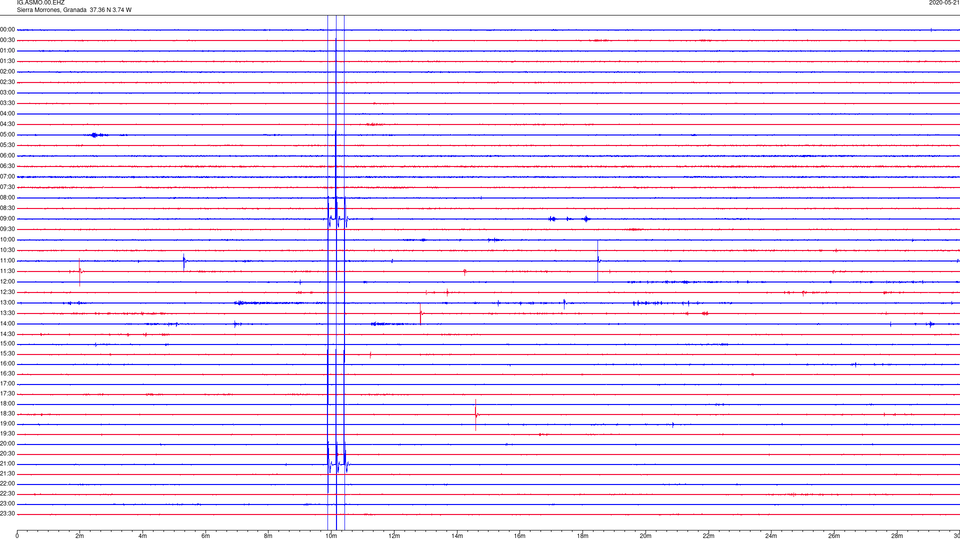Select the 15:30 trace time label
This screenshot has height=540, width=960.
pyautogui.click(x=7, y=353)
